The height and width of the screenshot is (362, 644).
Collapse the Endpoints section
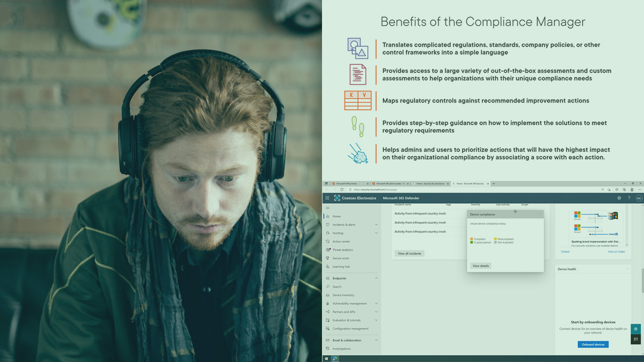pyautogui.click(x=376, y=278)
